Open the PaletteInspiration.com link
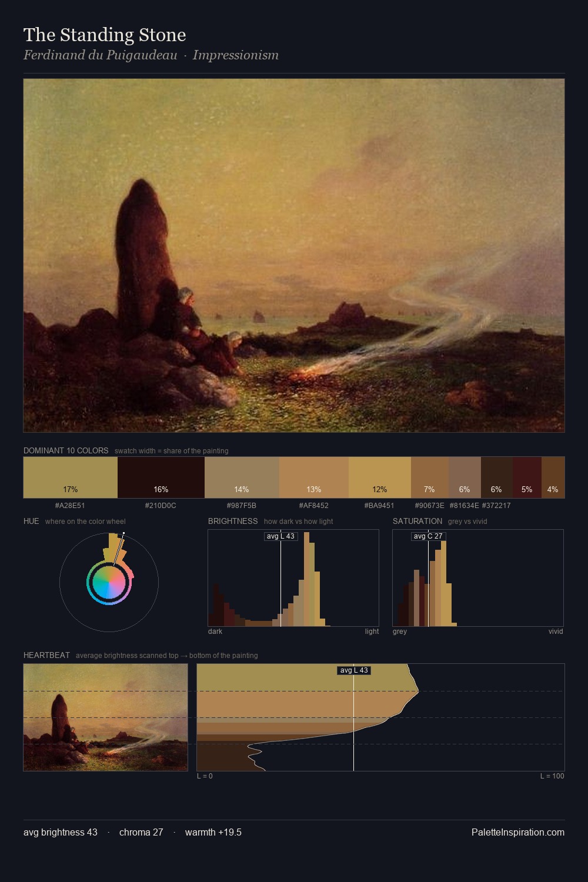The width and height of the screenshot is (588, 882). coord(518,832)
